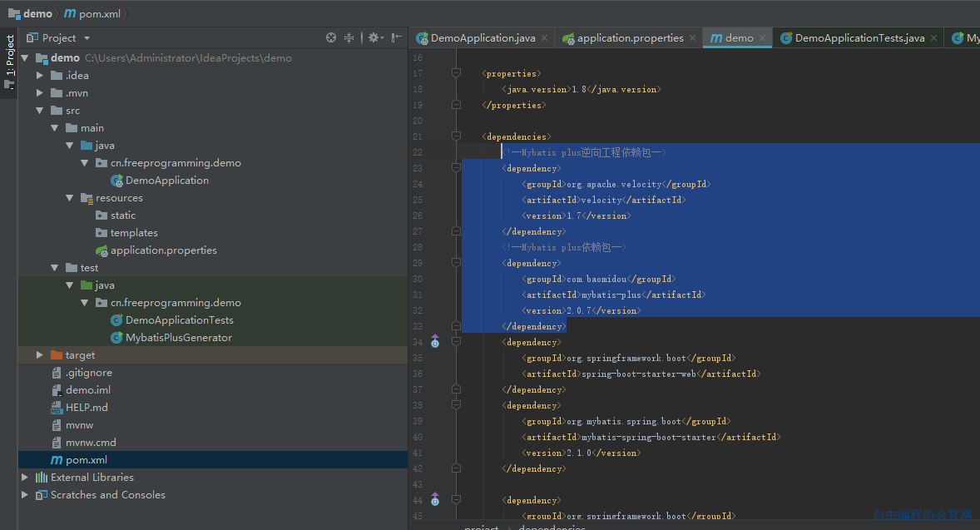Click the gutter bean icon on line 44

(x=435, y=500)
